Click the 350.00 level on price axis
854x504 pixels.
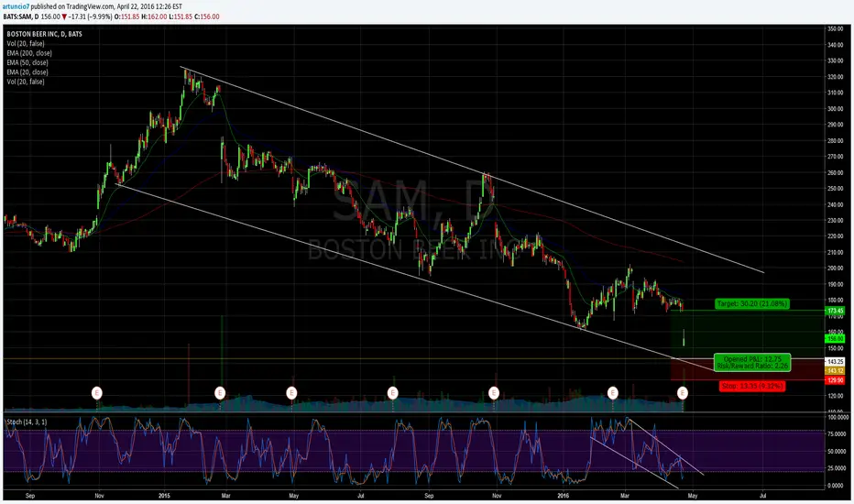pyautogui.click(x=836, y=28)
